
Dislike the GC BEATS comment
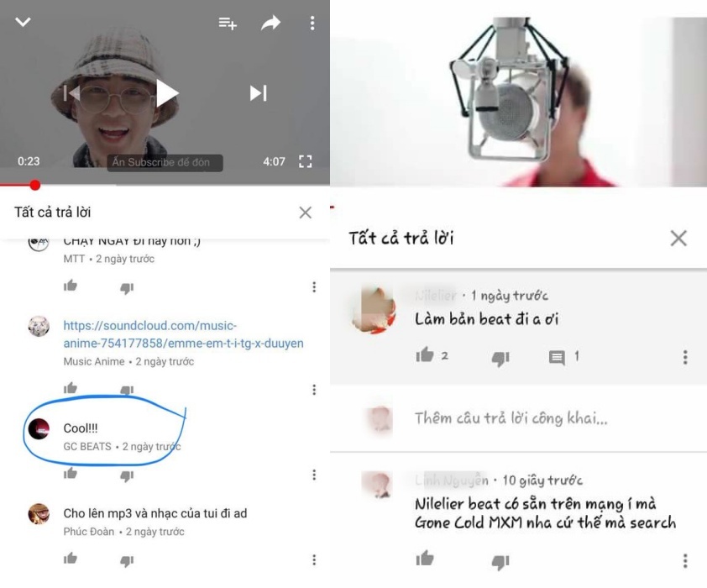click(127, 475)
